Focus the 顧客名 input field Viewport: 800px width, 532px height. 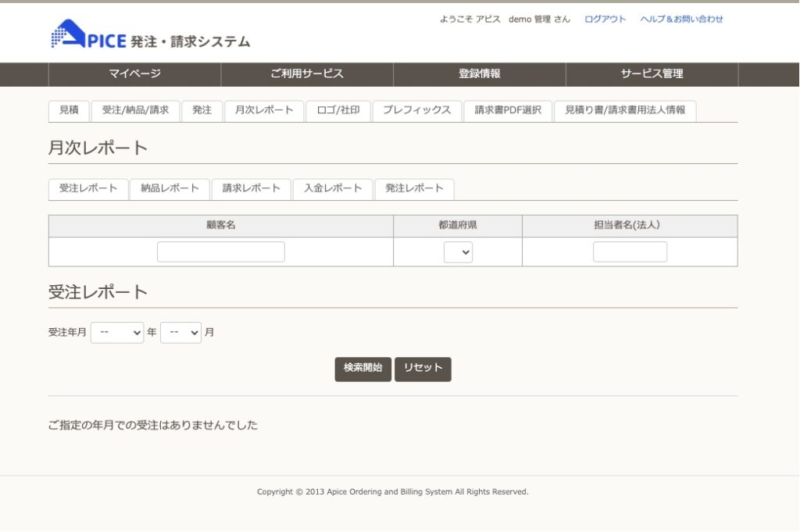(221, 252)
